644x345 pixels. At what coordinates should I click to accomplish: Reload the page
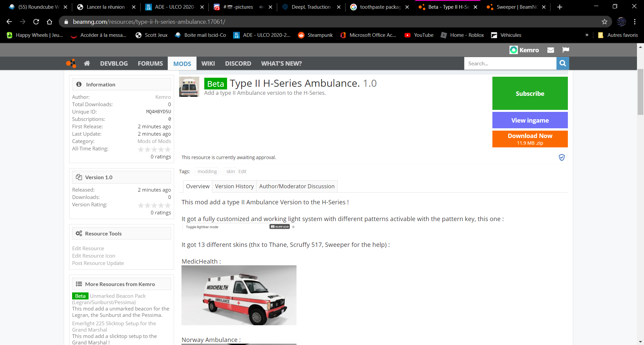pos(36,22)
